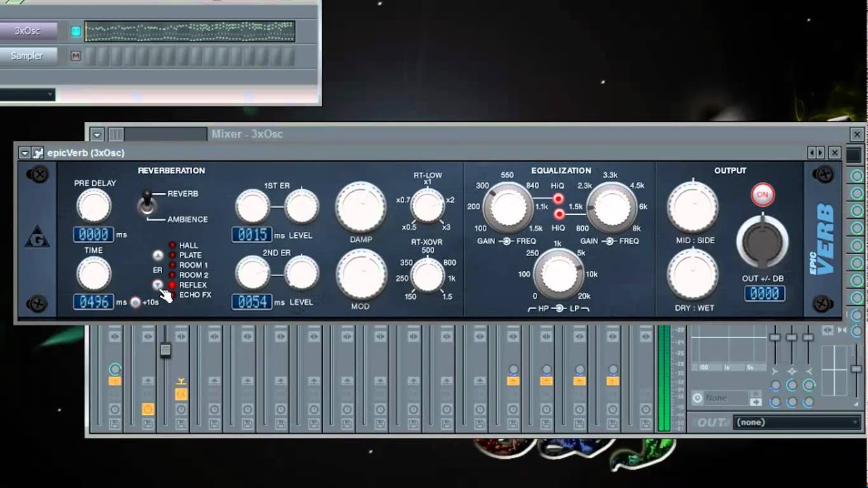
Task: Click the 1ST ER time knob
Action: click(252, 207)
